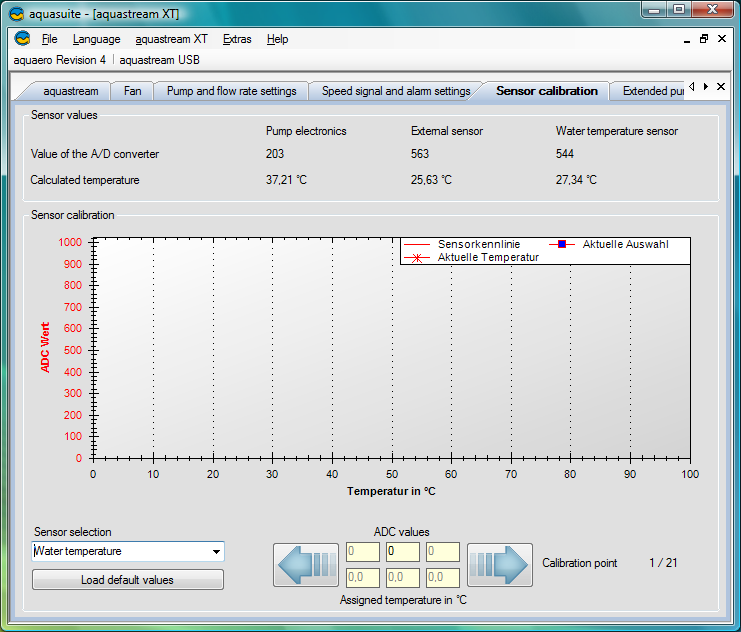Click the External sensor column header

pos(447,131)
